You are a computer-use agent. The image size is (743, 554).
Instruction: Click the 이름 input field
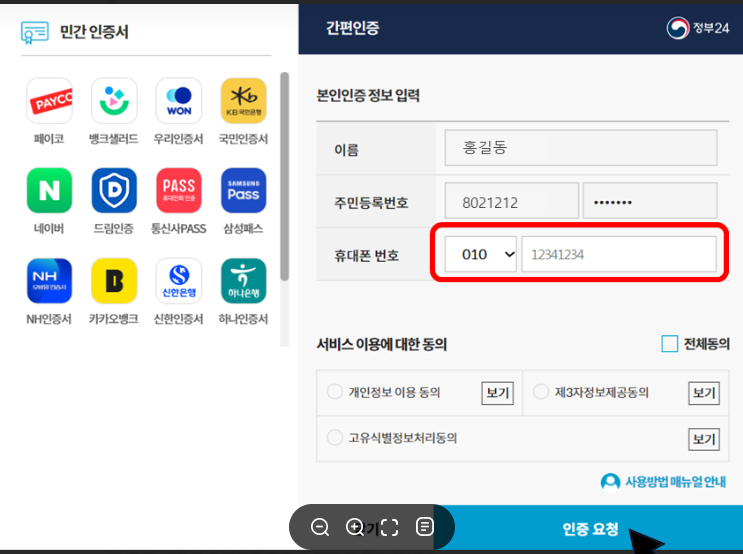(581, 148)
